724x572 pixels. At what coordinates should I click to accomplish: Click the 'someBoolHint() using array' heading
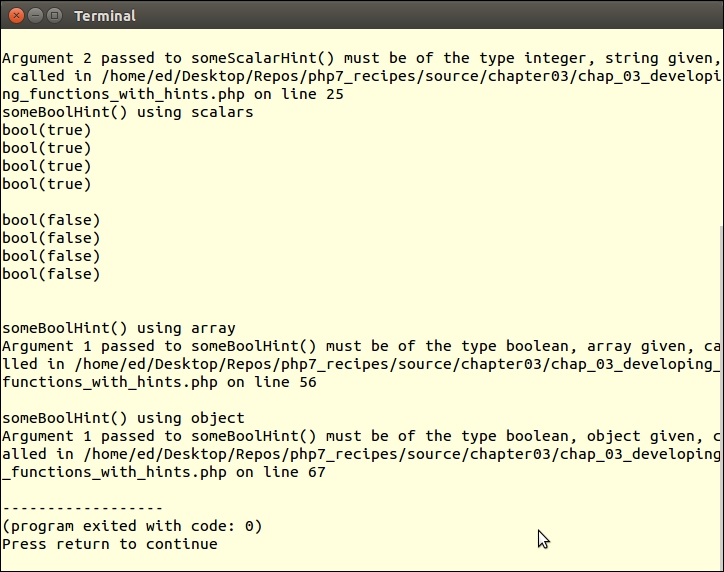tap(118, 328)
